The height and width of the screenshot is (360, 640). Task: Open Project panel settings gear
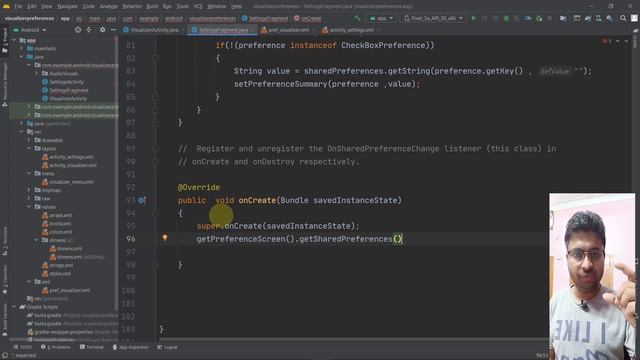pyautogui.click(x=102, y=30)
